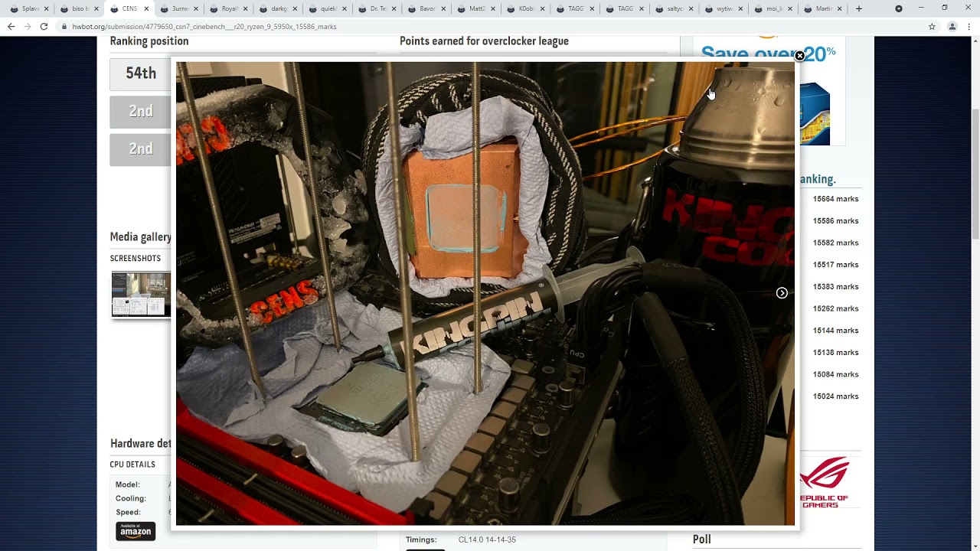Open the Chrome three-dot menu
Screen dimensions: 980x551
pyautogui.click(x=969, y=26)
